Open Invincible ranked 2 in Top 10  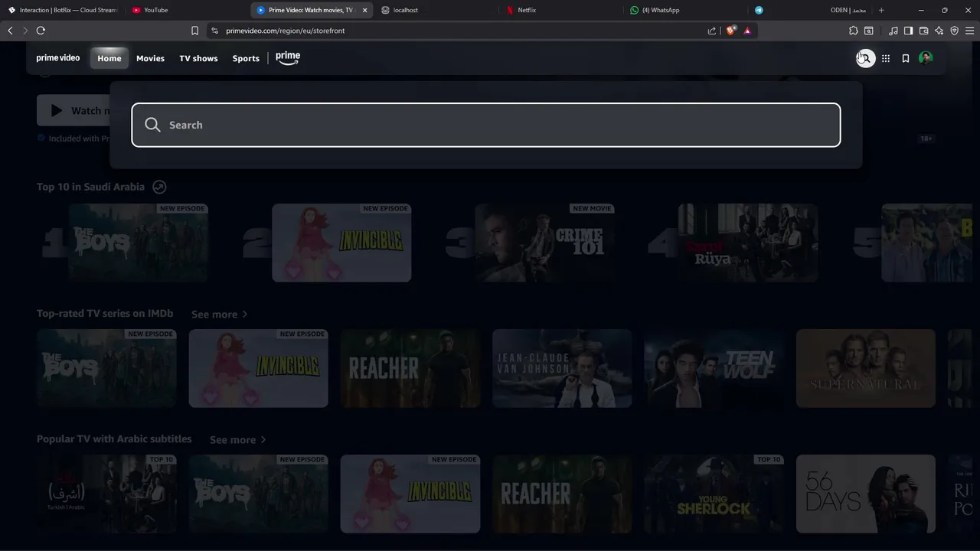(x=341, y=243)
